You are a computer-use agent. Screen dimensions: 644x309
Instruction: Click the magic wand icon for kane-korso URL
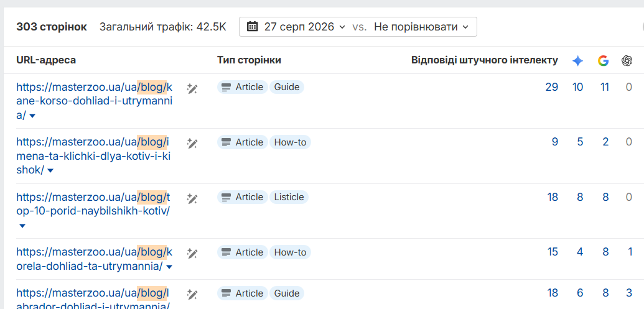pyautogui.click(x=192, y=88)
